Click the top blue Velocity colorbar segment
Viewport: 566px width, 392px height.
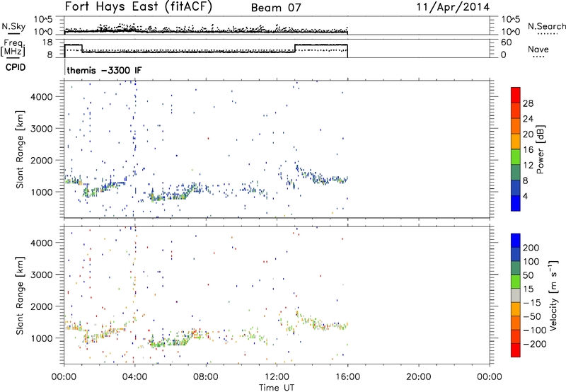516,241
